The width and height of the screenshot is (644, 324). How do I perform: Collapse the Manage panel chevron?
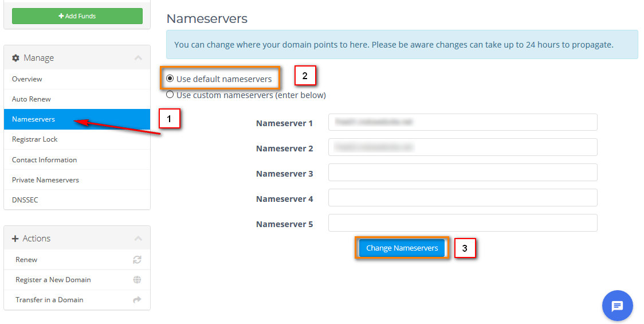point(139,58)
